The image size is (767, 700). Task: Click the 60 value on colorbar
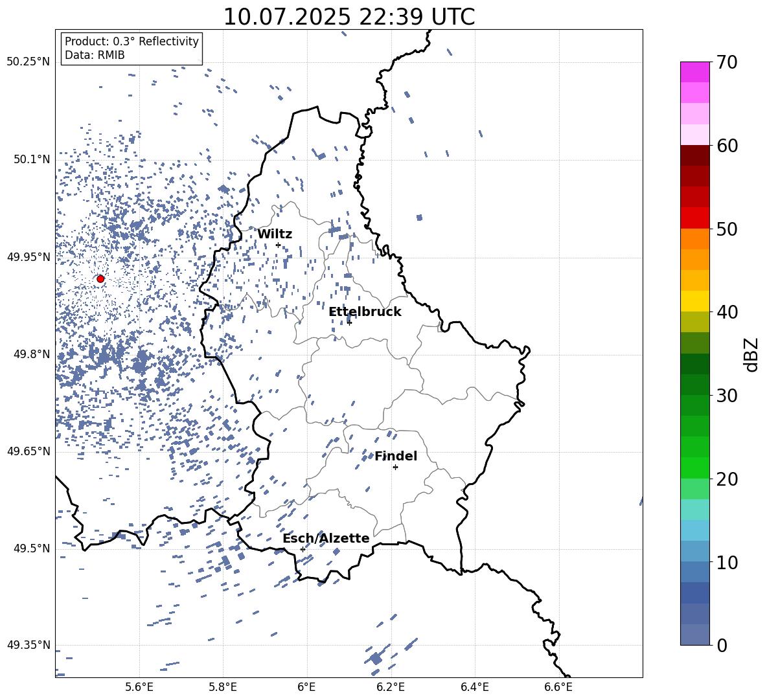pos(727,146)
